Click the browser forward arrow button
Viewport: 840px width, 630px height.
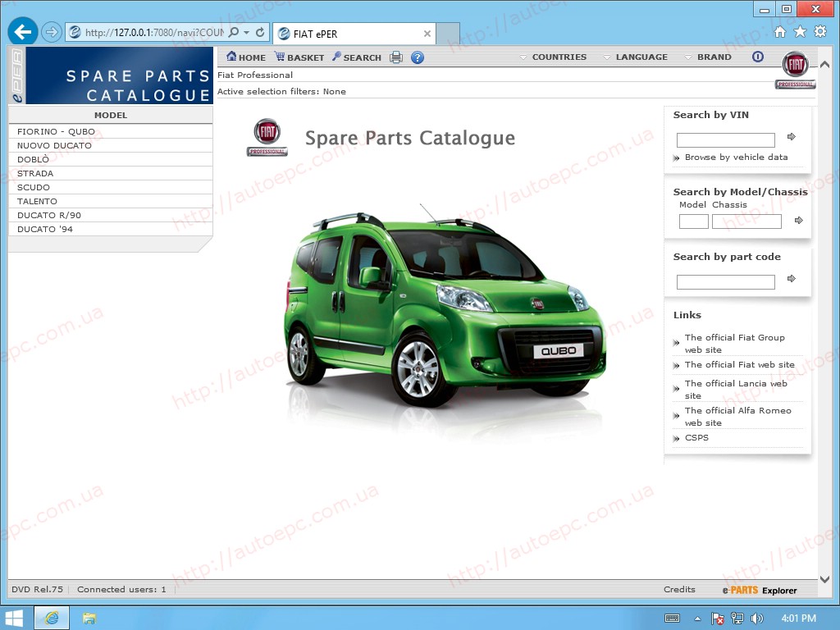52,32
